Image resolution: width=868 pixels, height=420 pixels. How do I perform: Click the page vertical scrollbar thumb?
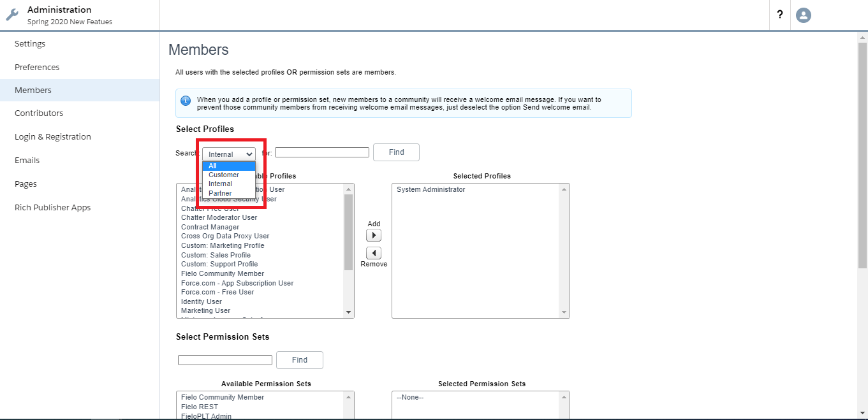coord(862,156)
